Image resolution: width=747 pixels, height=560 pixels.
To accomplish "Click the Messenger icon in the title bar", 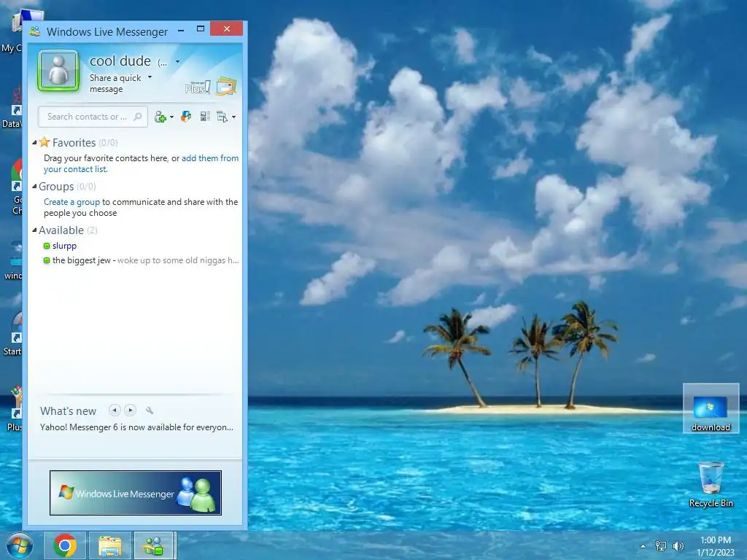I will pos(35,31).
